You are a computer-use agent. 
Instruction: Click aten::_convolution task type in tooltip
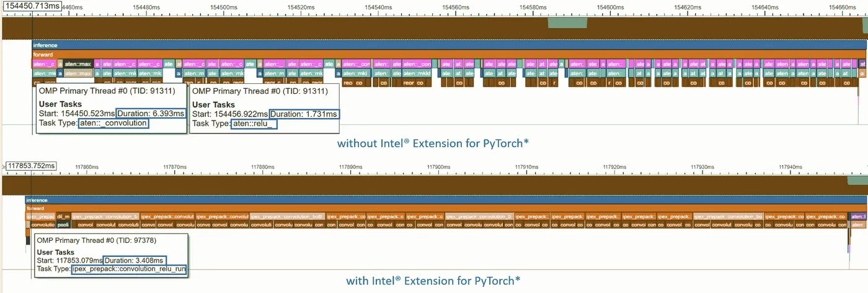pos(113,124)
